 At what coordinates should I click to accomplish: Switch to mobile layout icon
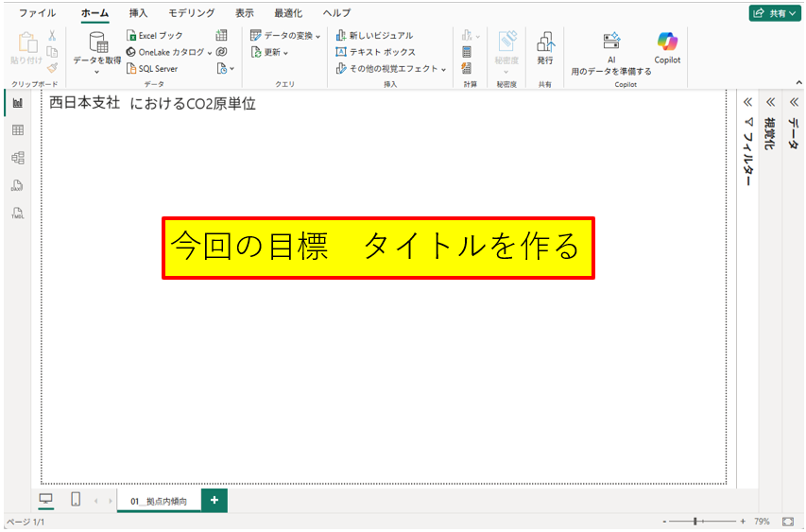click(x=76, y=500)
